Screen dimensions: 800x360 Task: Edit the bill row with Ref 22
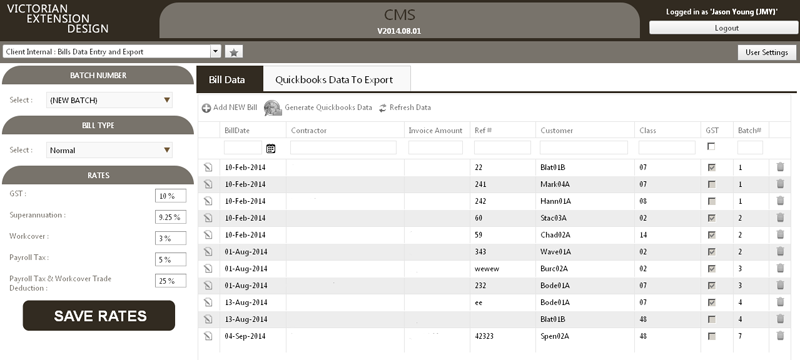pyautogui.click(x=208, y=167)
